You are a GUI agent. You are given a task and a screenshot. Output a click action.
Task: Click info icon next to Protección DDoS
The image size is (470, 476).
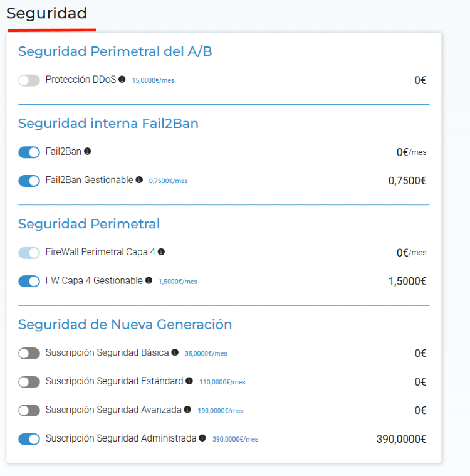click(x=122, y=79)
